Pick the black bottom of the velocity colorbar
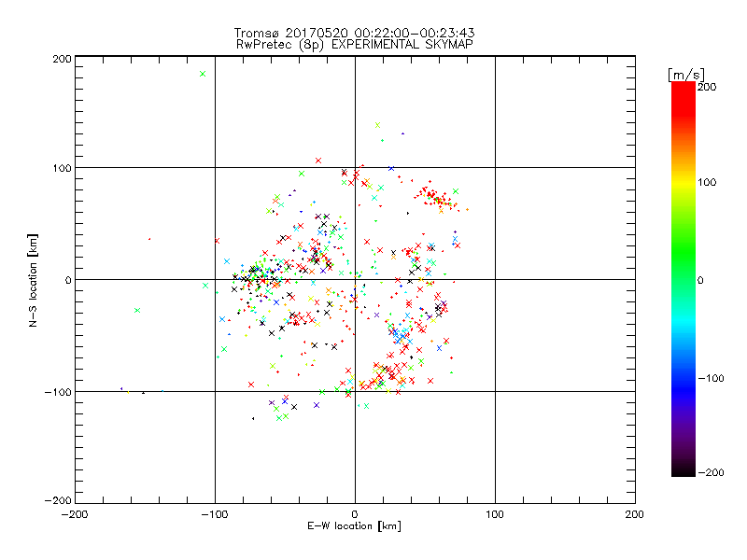747x560 pixels. pyautogui.click(x=684, y=471)
